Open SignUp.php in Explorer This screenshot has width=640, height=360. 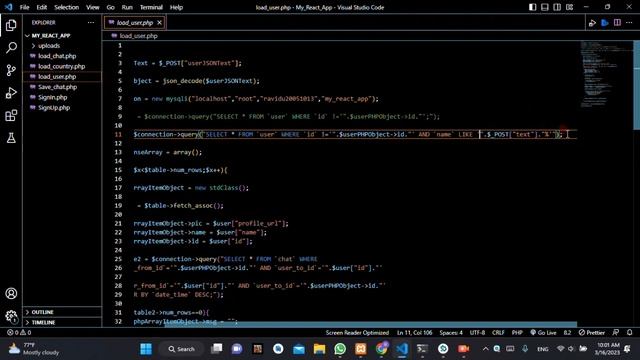[62, 108]
